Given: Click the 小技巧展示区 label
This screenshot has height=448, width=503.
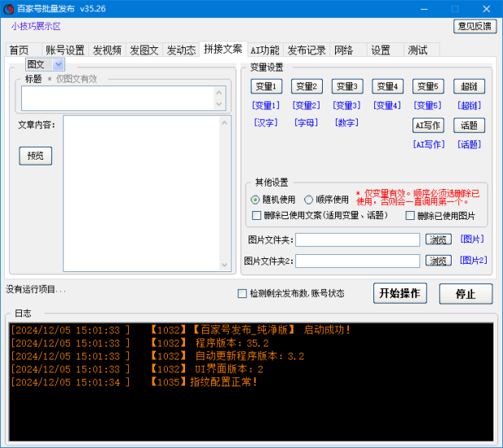Looking at the screenshot, I should tap(36, 26).
